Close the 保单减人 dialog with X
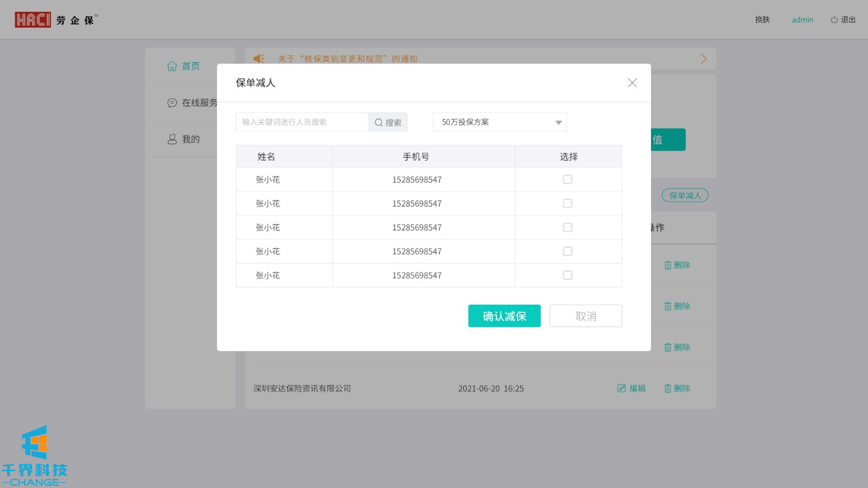The image size is (868, 488). 632,83
